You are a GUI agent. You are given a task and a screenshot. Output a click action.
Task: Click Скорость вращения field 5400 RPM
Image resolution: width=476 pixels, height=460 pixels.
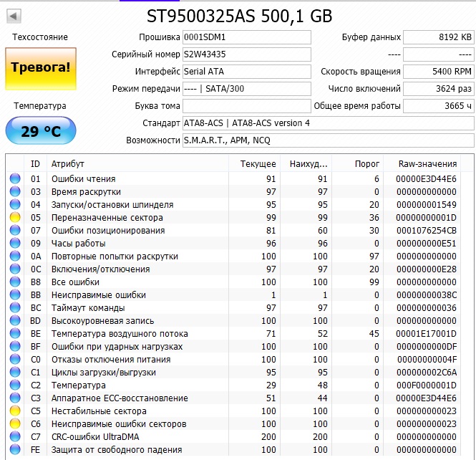coord(438,72)
